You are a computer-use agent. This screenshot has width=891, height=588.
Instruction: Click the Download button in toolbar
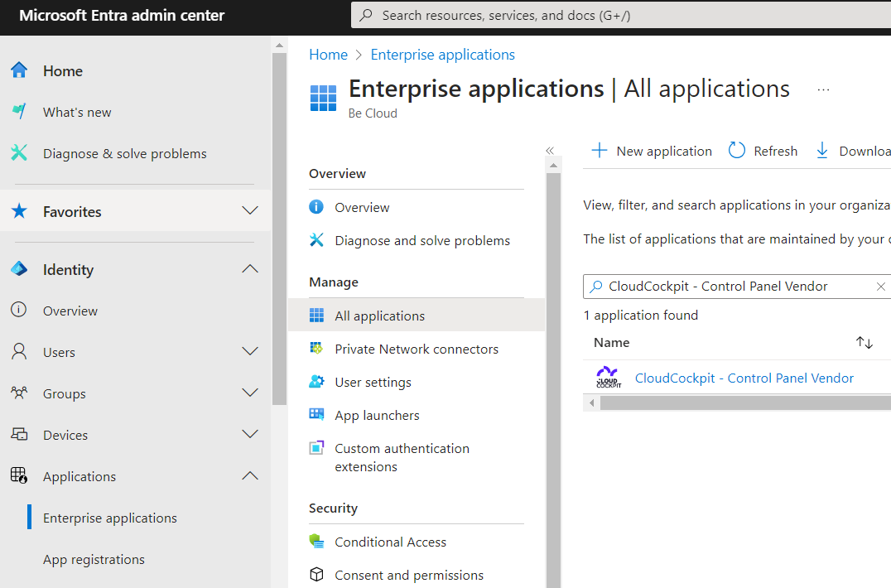(852, 151)
